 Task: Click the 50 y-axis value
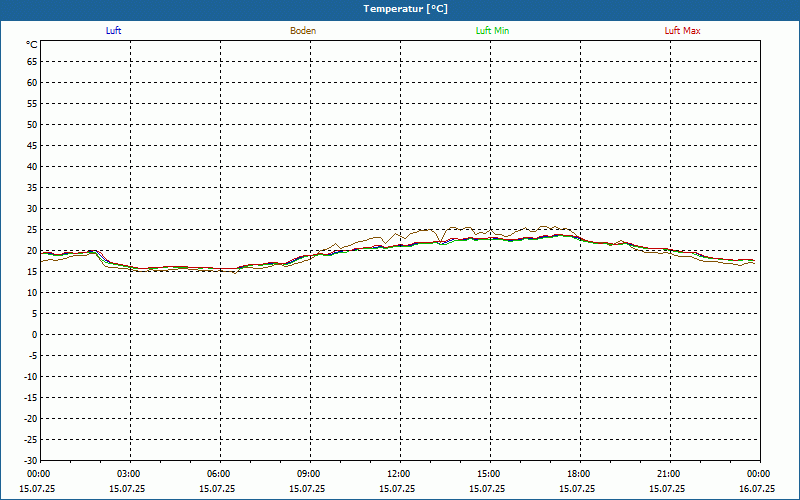[32, 124]
